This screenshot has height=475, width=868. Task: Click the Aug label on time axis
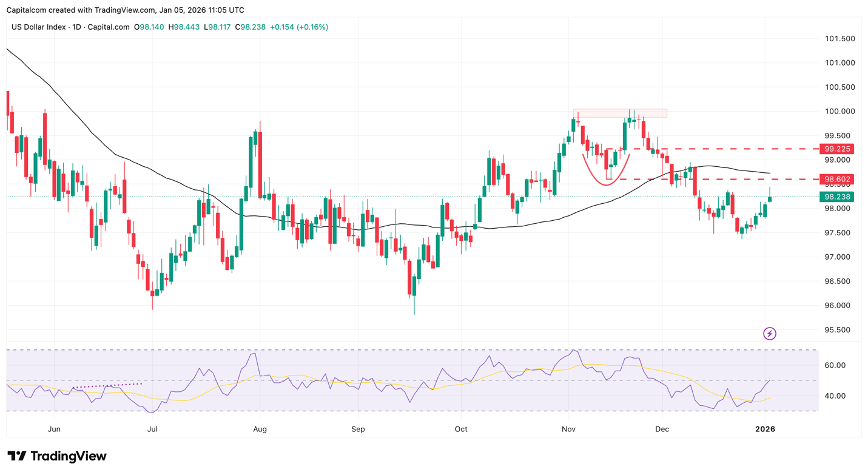click(x=260, y=430)
